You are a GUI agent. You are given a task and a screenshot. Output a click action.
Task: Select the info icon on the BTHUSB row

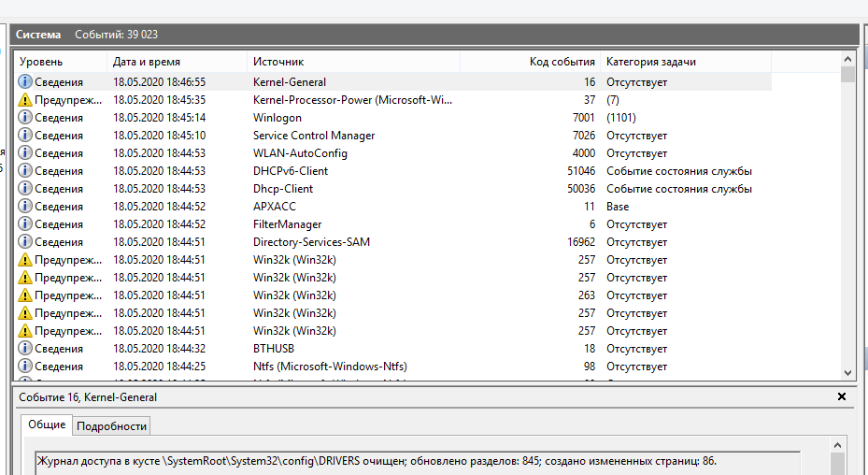point(25,349)
